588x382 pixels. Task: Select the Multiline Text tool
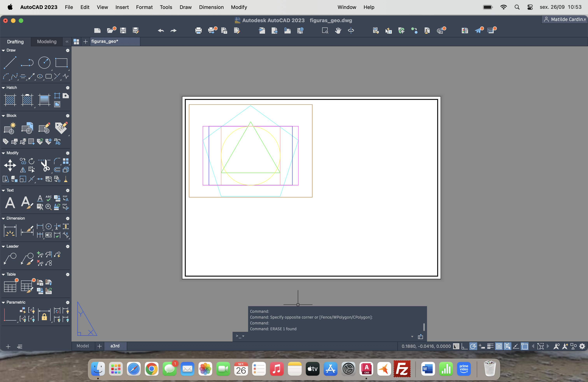pos(10,203)
